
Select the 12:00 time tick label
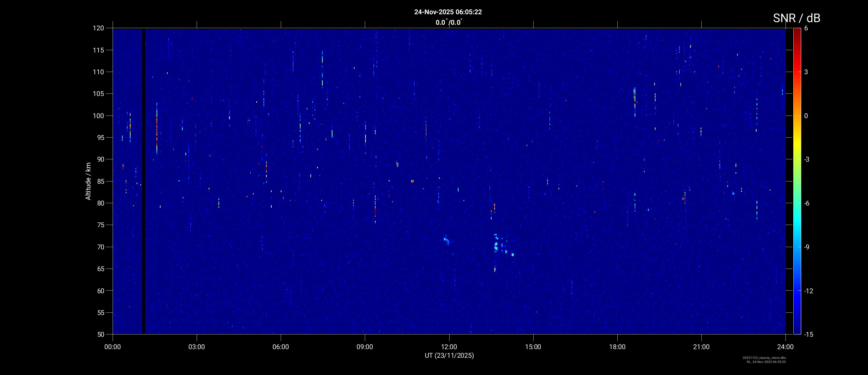click(x=449, y=347)
